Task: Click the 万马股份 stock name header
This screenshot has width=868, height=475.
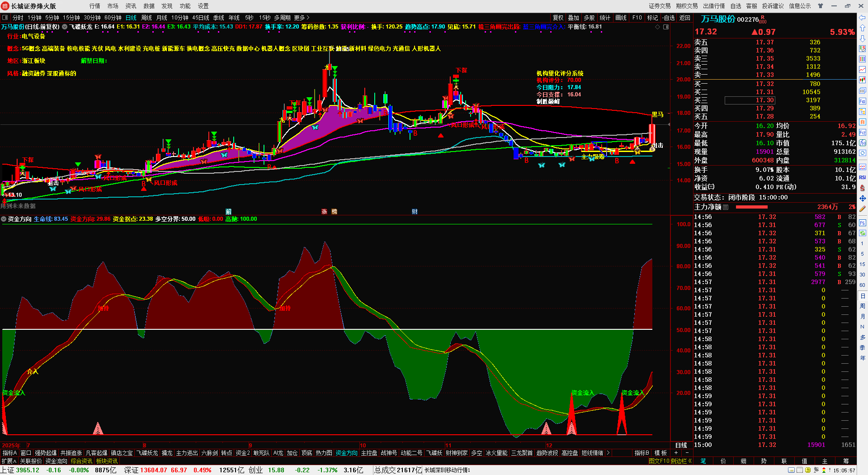Action: click(718, 19)
